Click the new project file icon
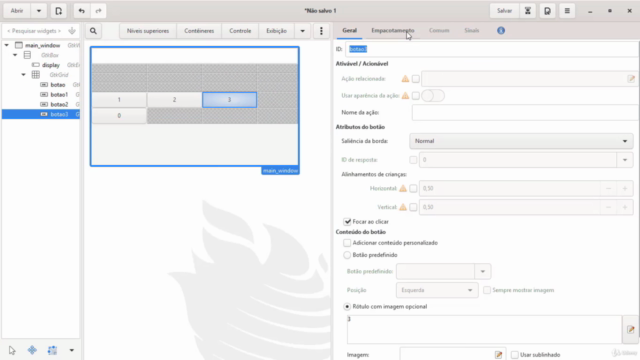This screenshot has height=360, width=640. tap(58, 11)
